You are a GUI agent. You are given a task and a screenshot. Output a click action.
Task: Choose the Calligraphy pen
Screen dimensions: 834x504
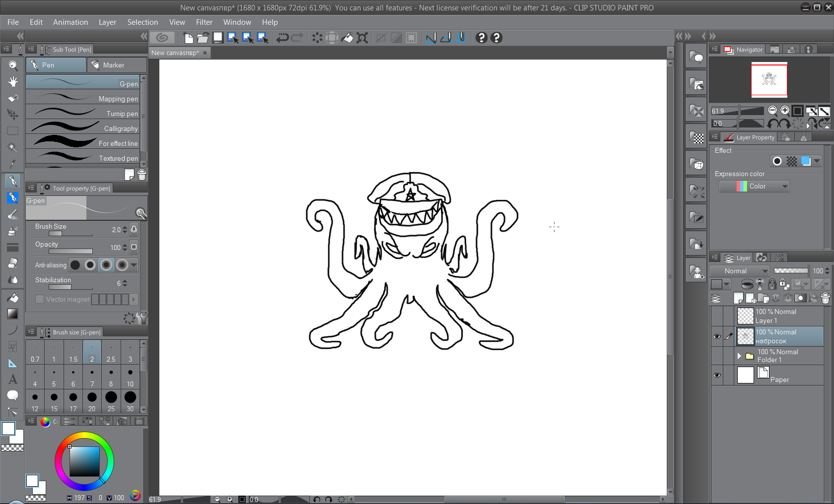pyautogui.click(x=83, y=128)
